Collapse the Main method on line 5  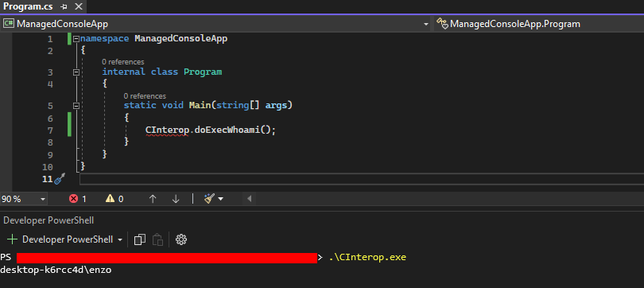pyautogui.click(x=76, y=106)
